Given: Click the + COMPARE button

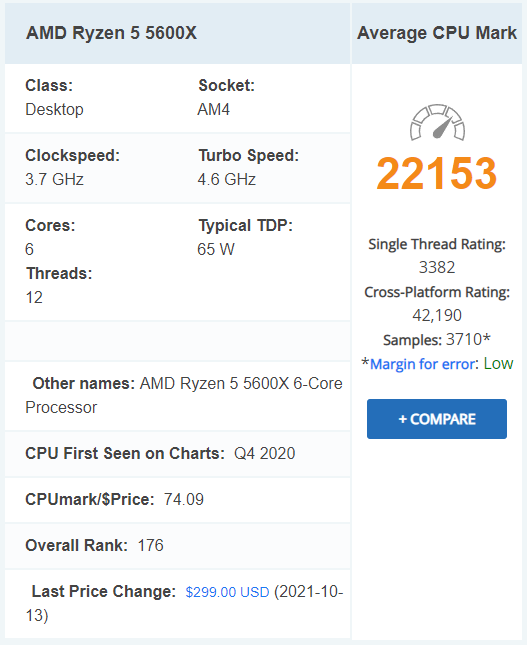Looking at the screenshot, I should click(436, 419).
